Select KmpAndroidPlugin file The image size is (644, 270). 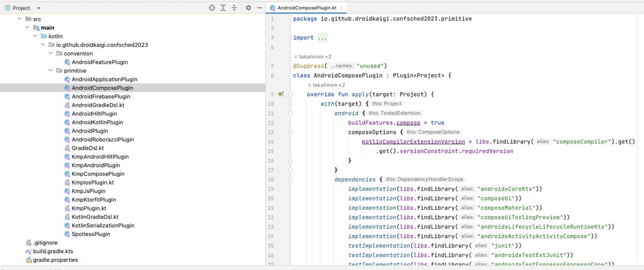click(92, 165)
